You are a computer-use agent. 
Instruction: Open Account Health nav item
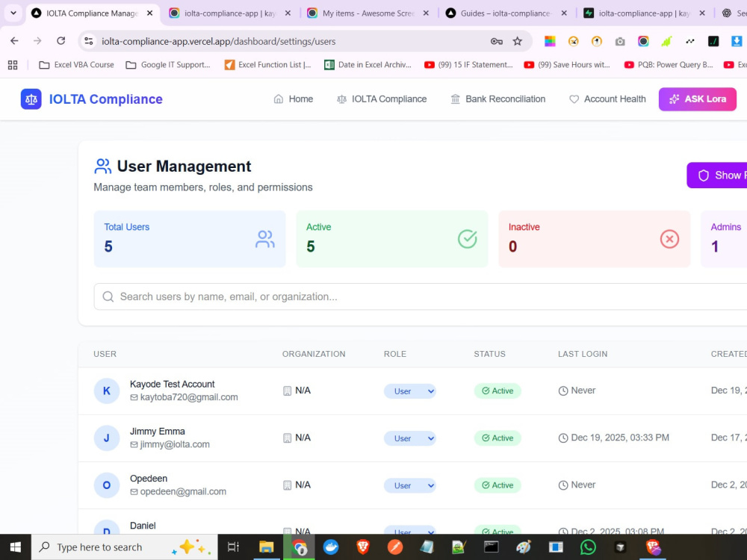(607, 99)
